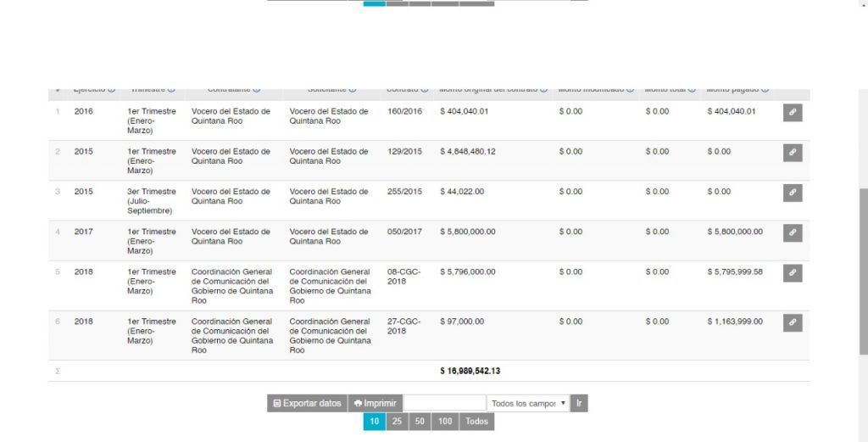
Task: Open the link icon for contract 08-CGC-2018
Action: coord(792,273)
